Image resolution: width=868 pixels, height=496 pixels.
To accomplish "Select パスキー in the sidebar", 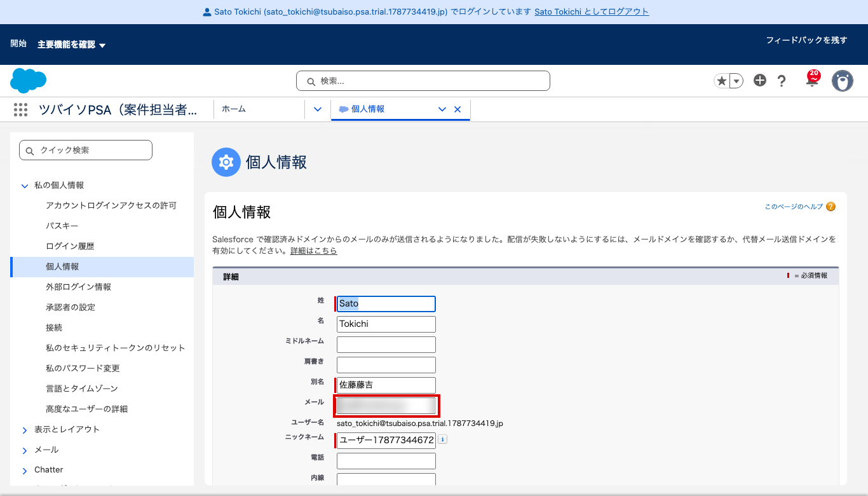I will 62,226.
